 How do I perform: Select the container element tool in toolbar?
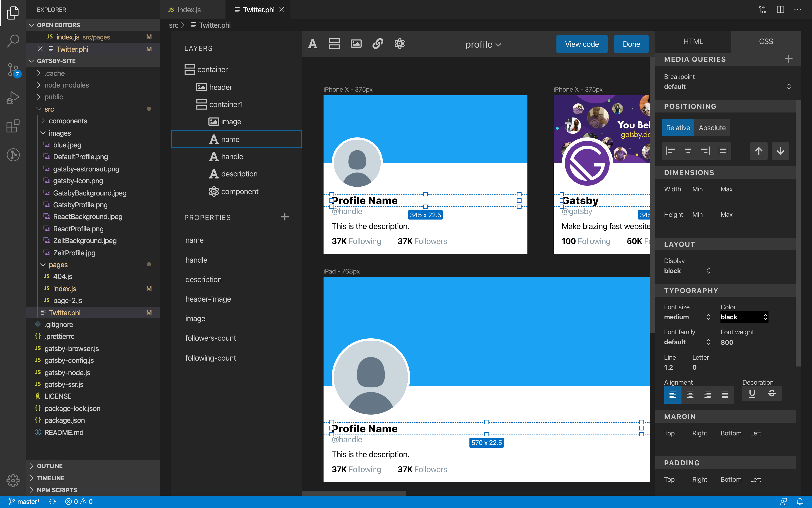pyautogui.click(x=334, y=44)
